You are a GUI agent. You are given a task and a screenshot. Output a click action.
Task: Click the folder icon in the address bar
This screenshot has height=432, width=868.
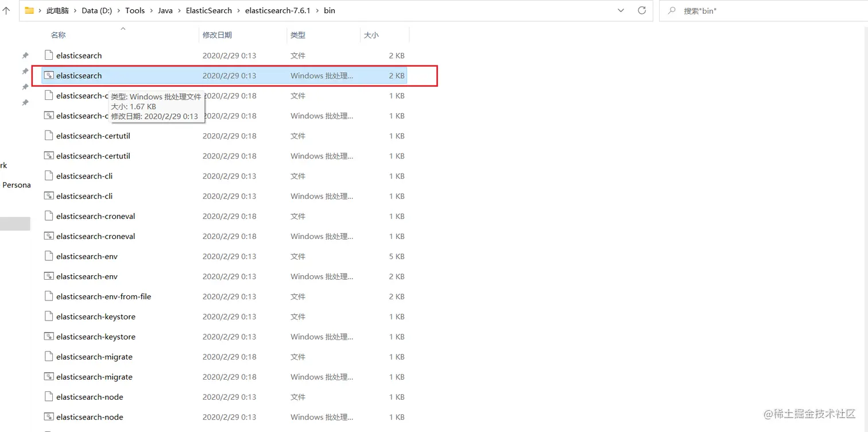29,10
